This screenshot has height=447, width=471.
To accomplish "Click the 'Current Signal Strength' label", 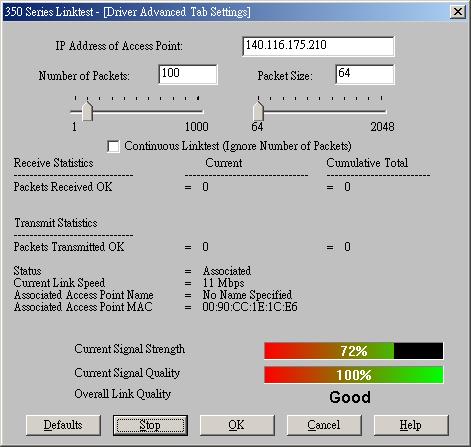I will [x=129, y=349].
